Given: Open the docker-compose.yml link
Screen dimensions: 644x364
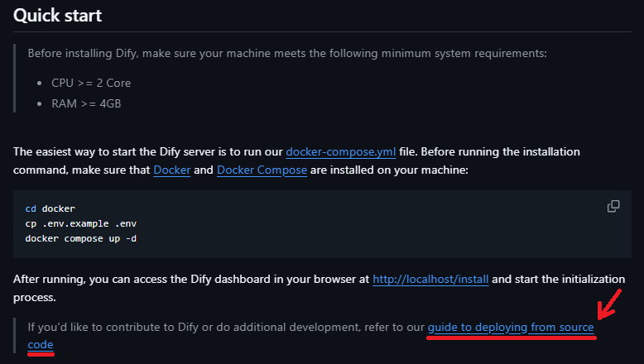Looking at the screenshot, I should click(x=341, y=152).
